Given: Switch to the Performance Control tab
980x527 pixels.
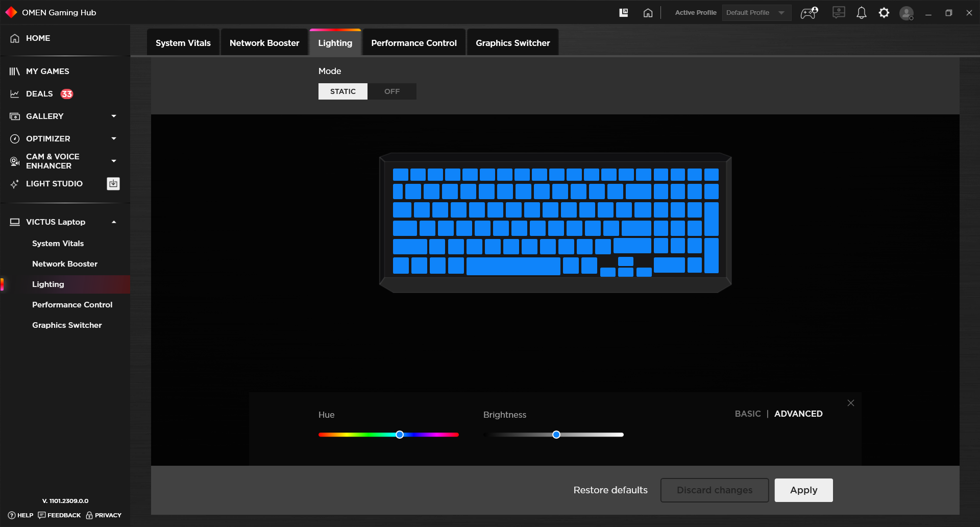Looking at the screenshot, I should pos(413,43).
